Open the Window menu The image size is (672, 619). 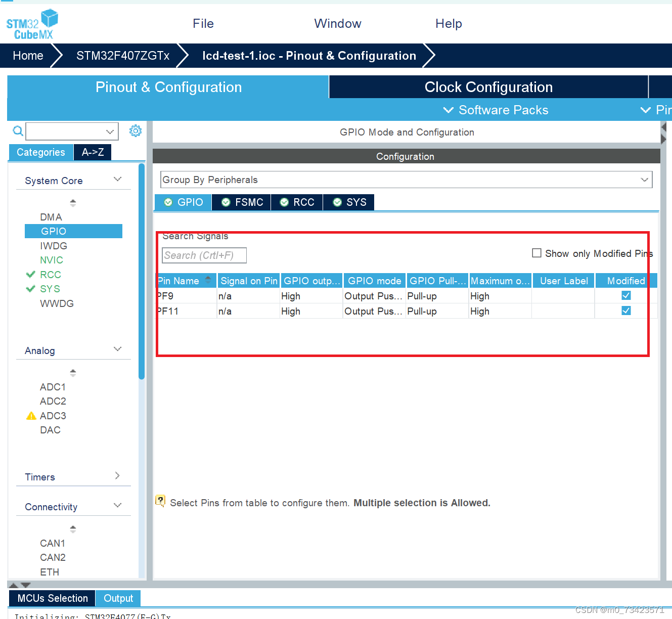coord(338,24)
